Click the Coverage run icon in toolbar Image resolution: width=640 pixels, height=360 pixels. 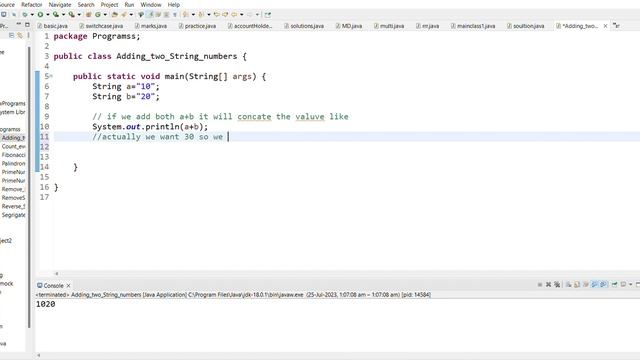56,15
